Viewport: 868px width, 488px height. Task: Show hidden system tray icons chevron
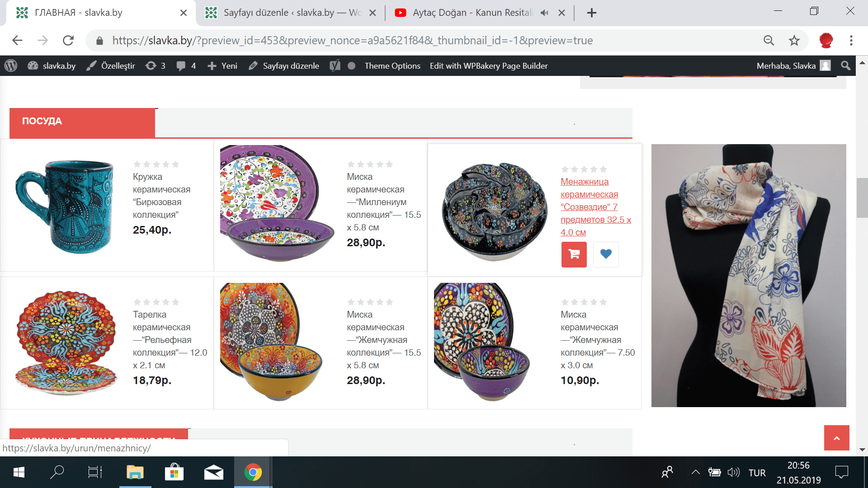pyautogui.click(x=695, y=473)
